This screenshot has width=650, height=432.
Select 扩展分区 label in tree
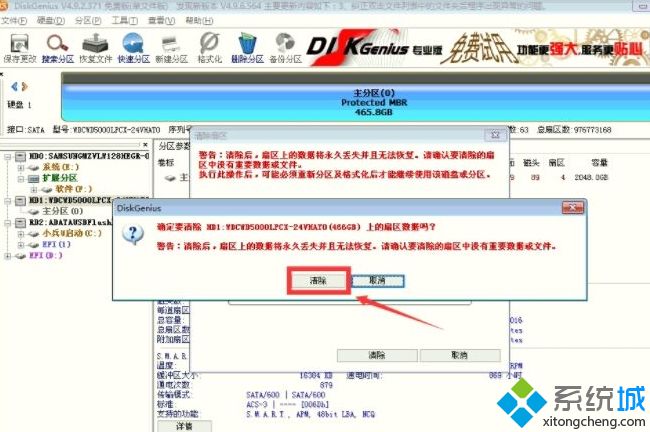pyautogui.click(x=60, y=178)
